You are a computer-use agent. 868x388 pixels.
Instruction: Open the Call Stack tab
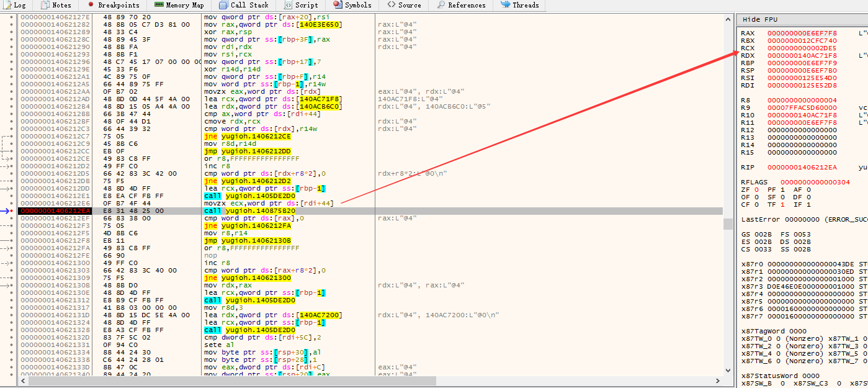244,5
